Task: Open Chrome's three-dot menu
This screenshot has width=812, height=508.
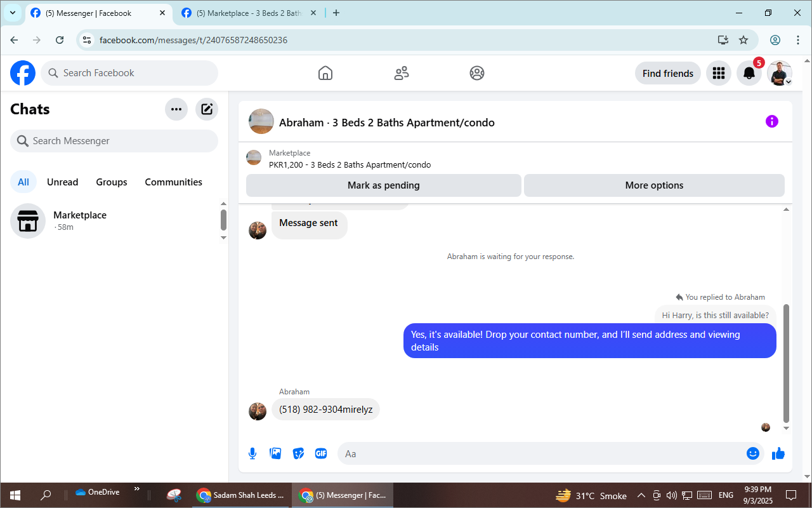Action: [x=798, y=40]
